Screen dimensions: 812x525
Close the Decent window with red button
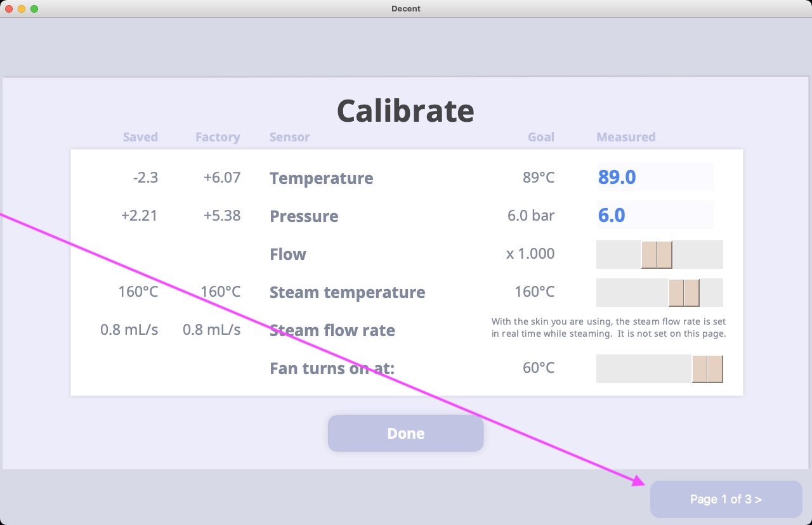coord(9,9)
